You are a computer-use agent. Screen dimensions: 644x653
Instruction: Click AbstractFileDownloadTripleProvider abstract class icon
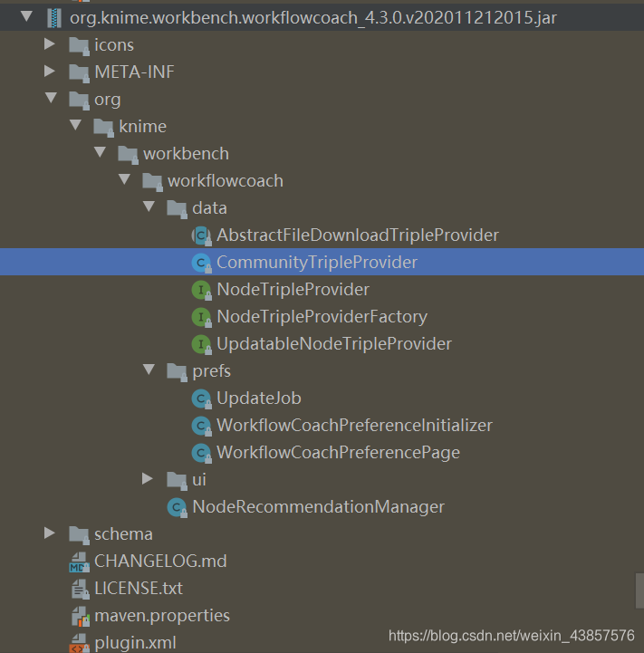pos(202,236)
